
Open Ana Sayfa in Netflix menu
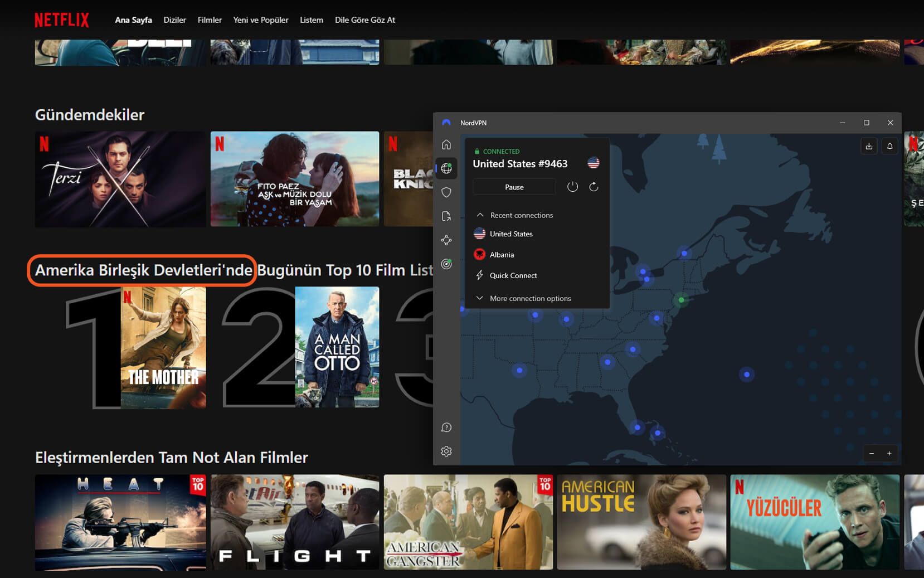point(133,20)
